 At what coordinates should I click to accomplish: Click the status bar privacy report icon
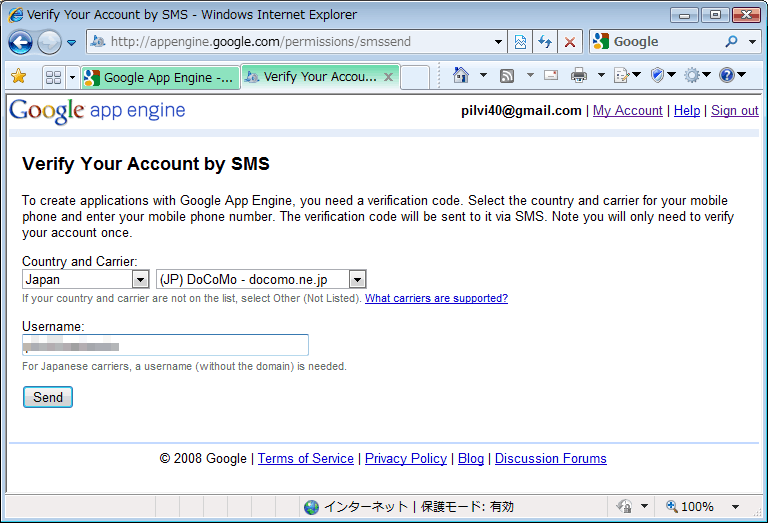624,506
